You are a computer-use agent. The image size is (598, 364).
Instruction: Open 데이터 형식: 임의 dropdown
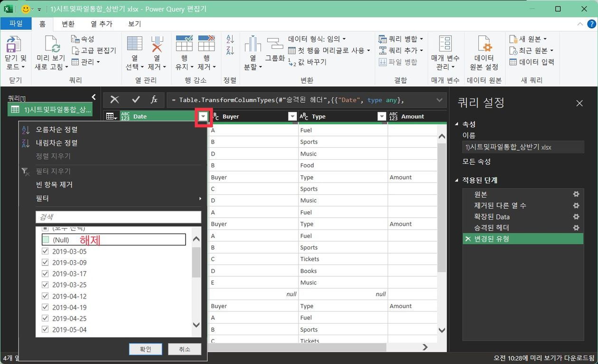[317, 39]
